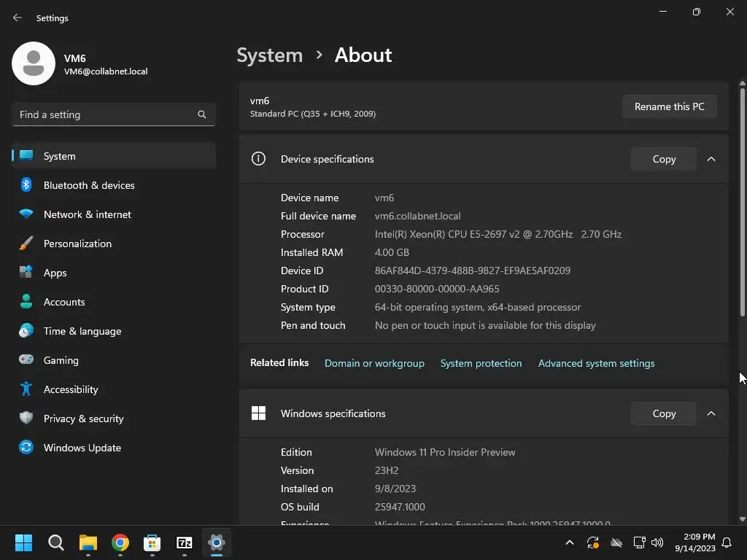Image resolution: width=747 pixels, height=560 pixels.
Task: Click the Installed RAM value 4.00 GB
Action: [x=392, y=252]
